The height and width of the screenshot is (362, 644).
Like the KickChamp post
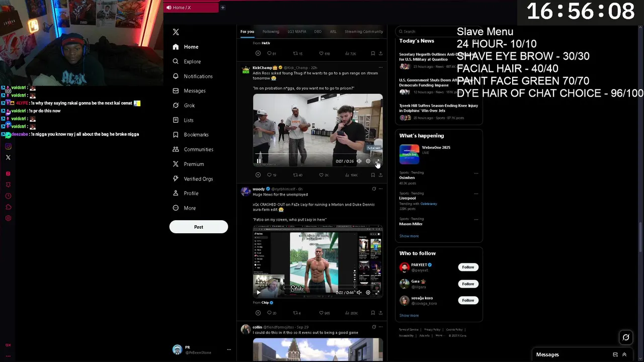[324, 175]
